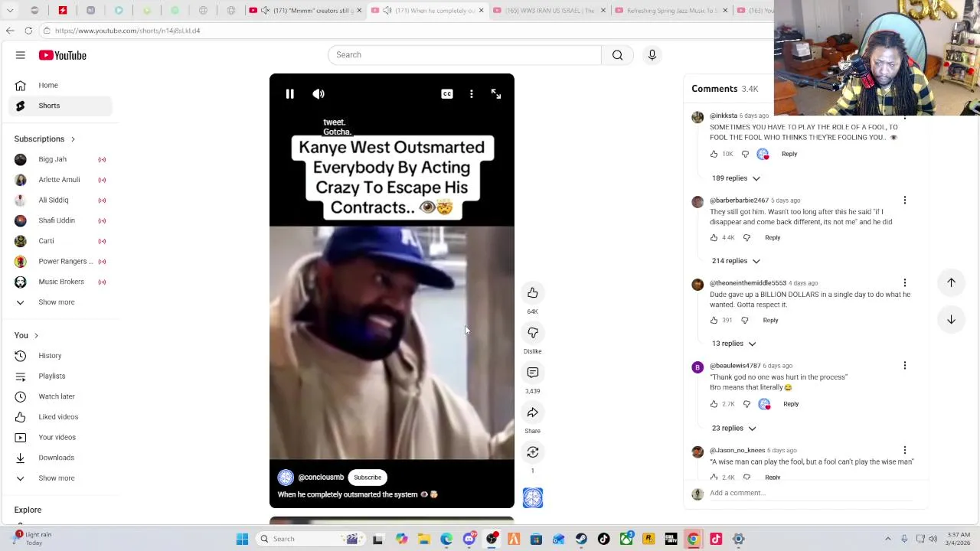Expand 189 replies under @inkksta comment

point(736,178)
